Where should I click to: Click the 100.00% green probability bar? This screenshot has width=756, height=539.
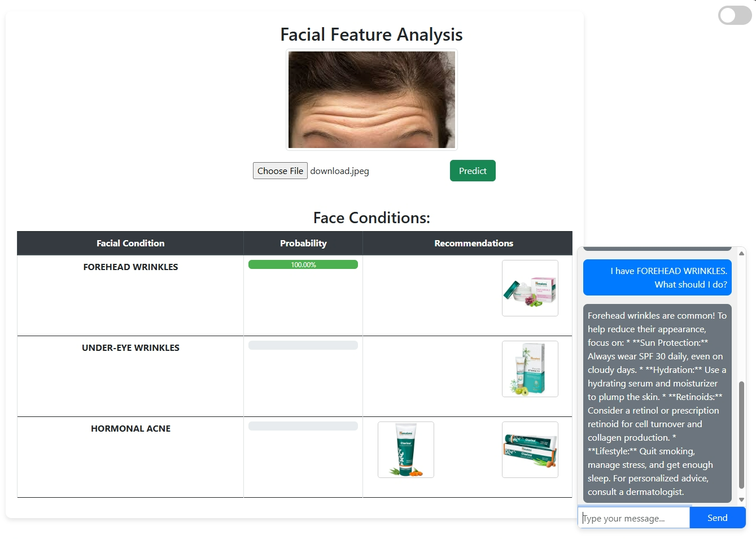click(x=303, y=264)
